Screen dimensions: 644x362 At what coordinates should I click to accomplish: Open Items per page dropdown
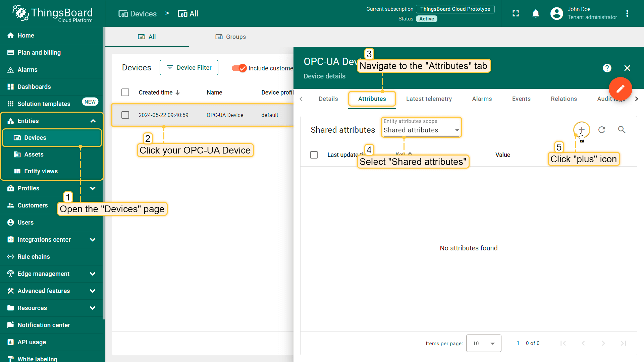click(483, 343)
